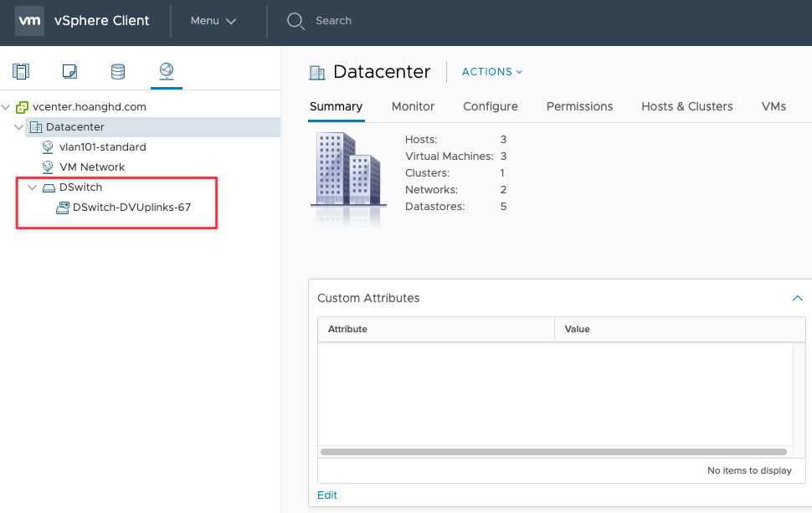Focus the Search input field
This screenshot has width=812, height=513.
coord(333,21)
